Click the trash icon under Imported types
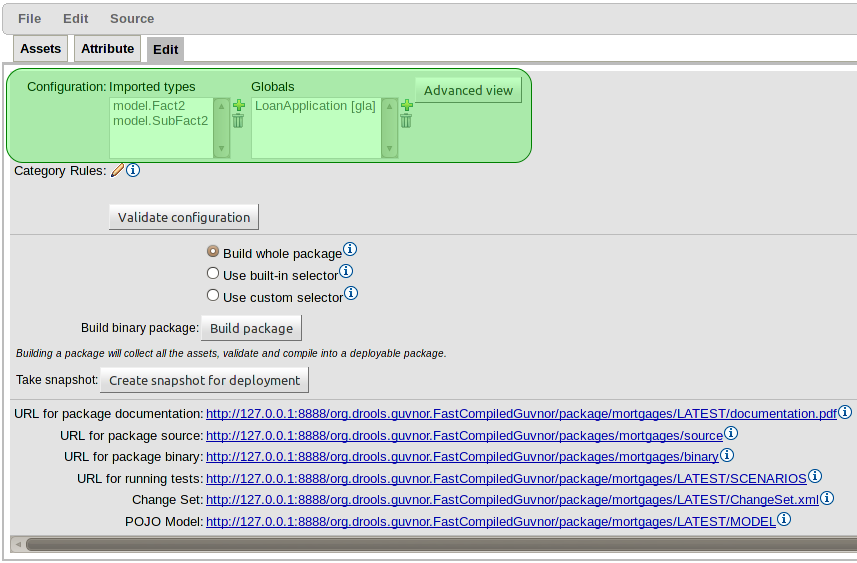Image resolution: width=857 pixels, height=563 pixels. (238, 121)
